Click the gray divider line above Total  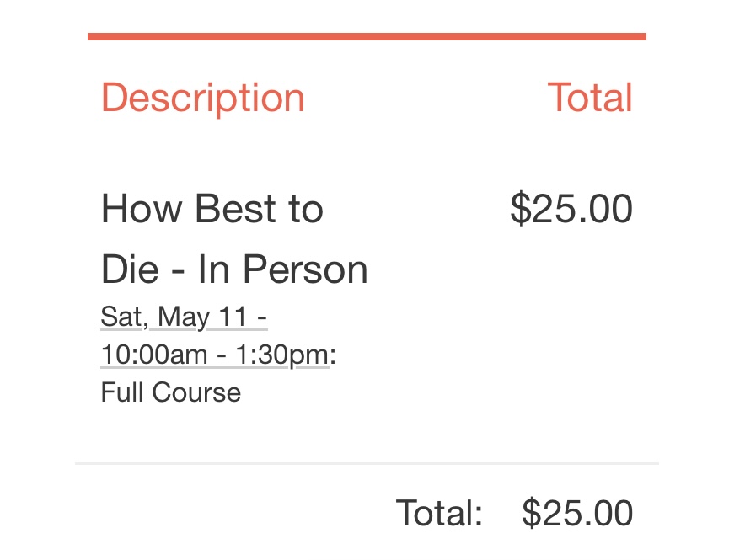click(x=367, y=463)
